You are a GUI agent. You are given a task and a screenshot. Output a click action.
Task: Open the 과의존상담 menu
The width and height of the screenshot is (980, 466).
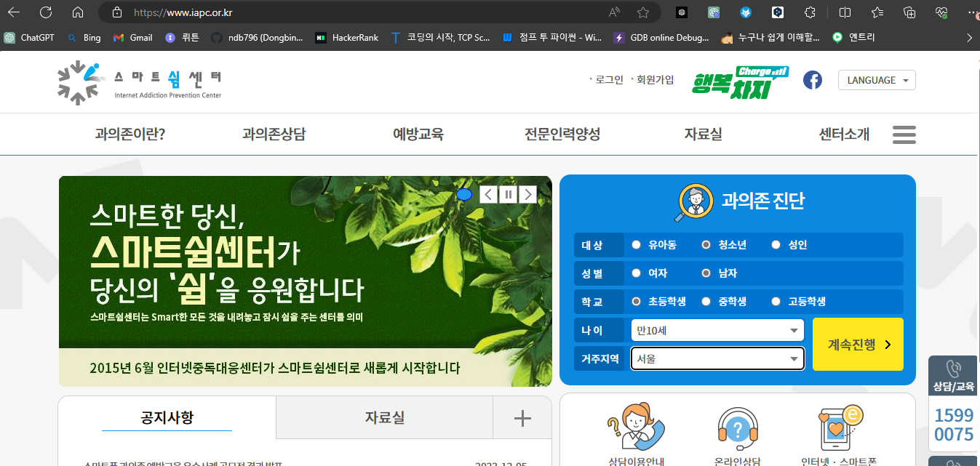click(274, 134)
